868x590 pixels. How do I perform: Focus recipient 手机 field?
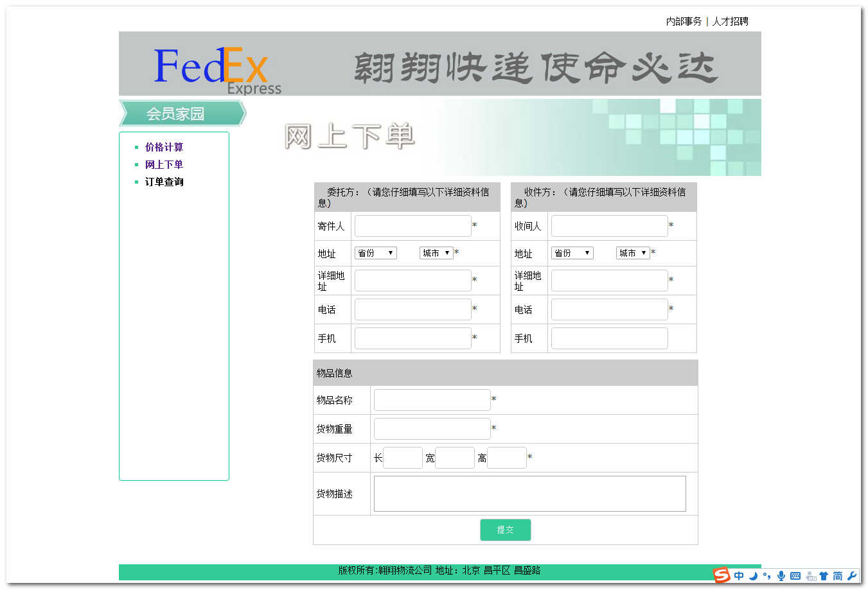click(610, 338)
